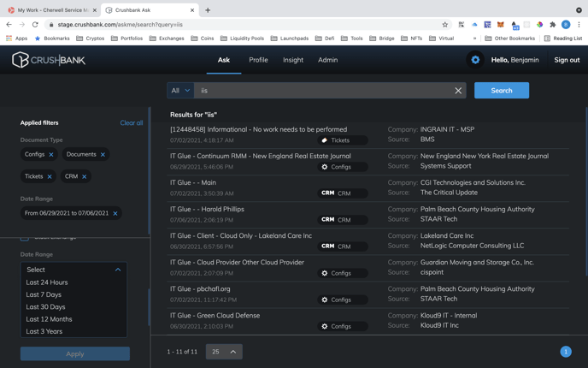Clear the search query with the X icon
Image resolution: width=588 pixels, height=368 pixels.
tap(458, 91)
